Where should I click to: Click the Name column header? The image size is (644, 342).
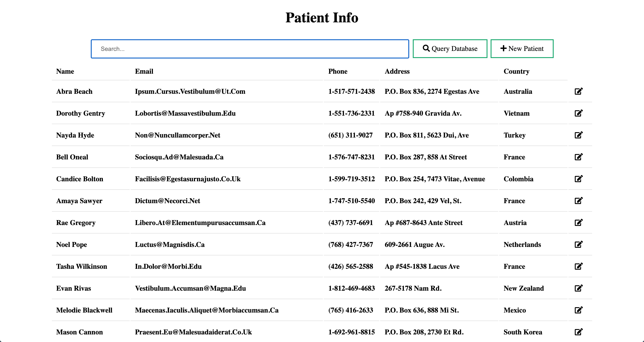(65, 71)
